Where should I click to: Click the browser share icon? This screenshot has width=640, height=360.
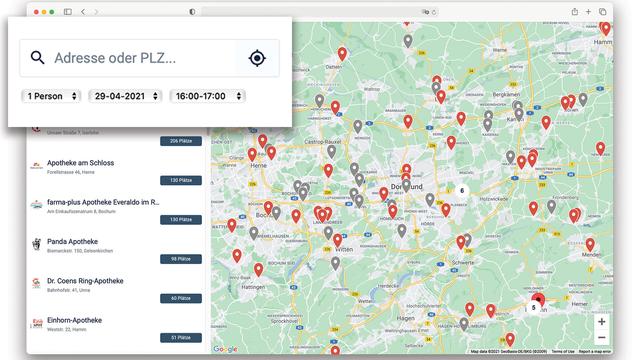tap(575, 12)
